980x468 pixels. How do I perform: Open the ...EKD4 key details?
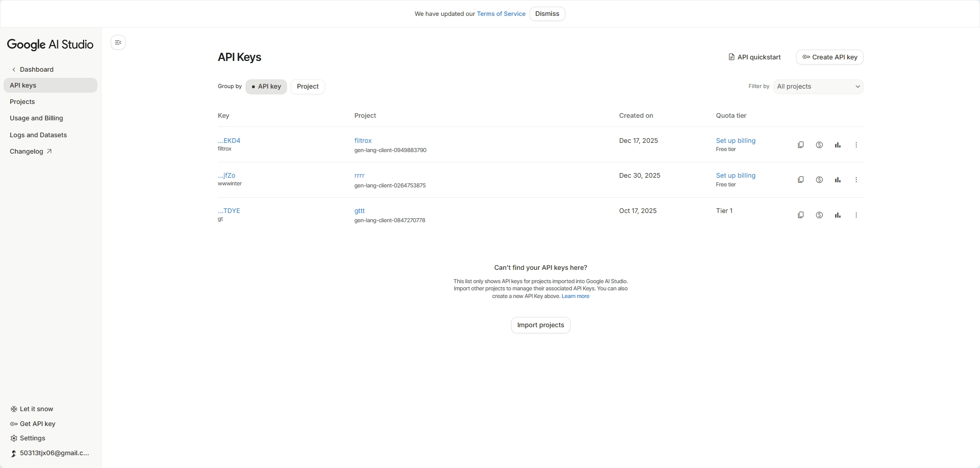[x=229, y=141]
